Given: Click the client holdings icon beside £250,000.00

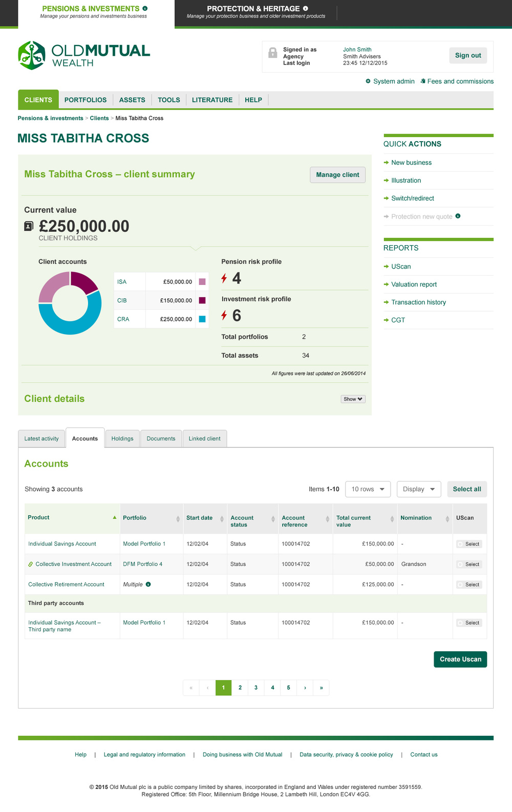Looking at the screenshot, I should pos(29,226).
